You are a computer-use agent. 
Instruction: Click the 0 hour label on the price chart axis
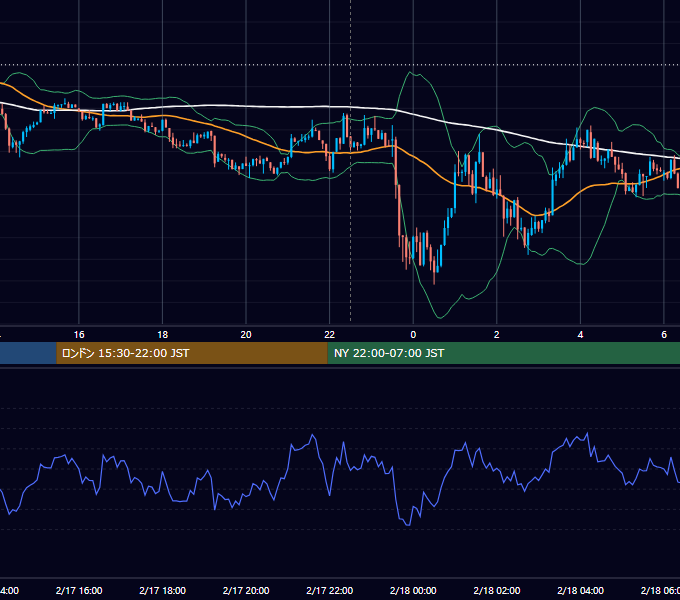[413, 335]
